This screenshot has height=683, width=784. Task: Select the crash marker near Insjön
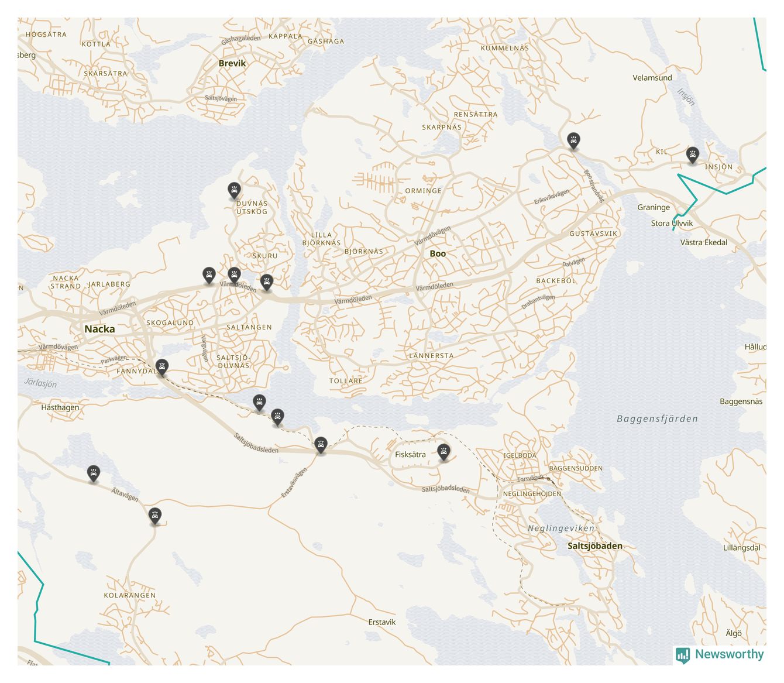(692, 155)
